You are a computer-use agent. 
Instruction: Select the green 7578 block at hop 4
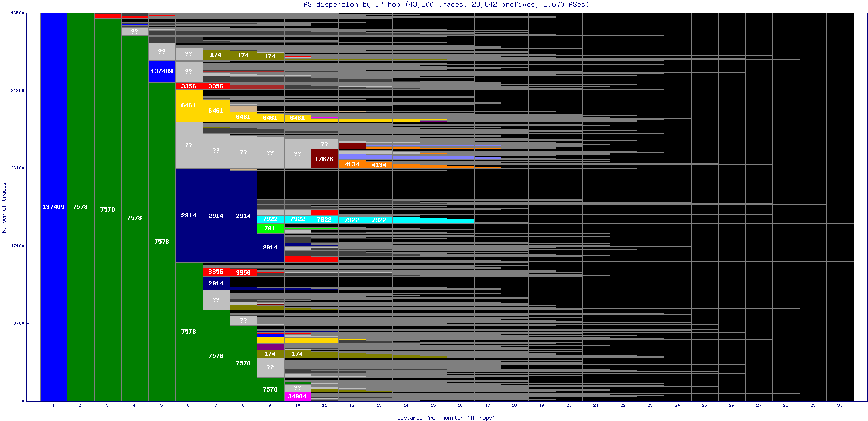(x=135, y=218)
